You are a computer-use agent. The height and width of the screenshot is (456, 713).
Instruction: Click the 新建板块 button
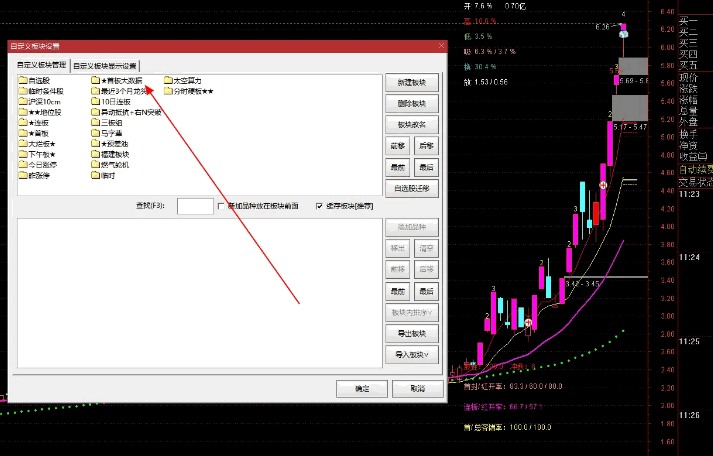tap(412, 82)
